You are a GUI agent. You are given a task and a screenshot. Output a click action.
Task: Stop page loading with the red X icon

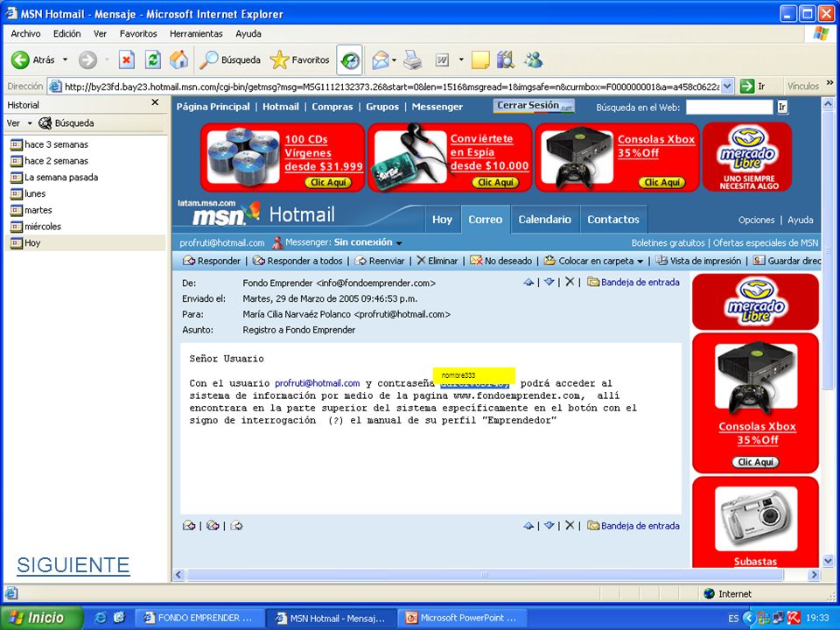(126, 60)
